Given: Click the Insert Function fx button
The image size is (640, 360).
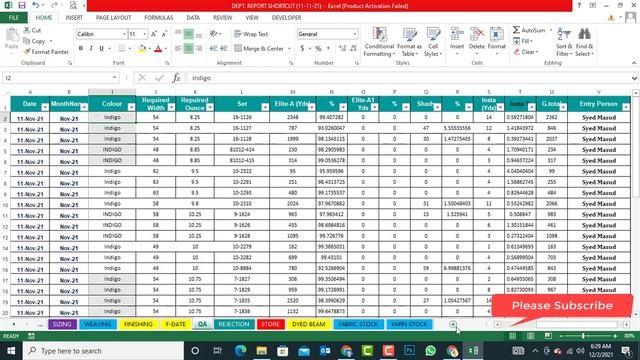Looking at the screenshot, I should tap(176, 78).
